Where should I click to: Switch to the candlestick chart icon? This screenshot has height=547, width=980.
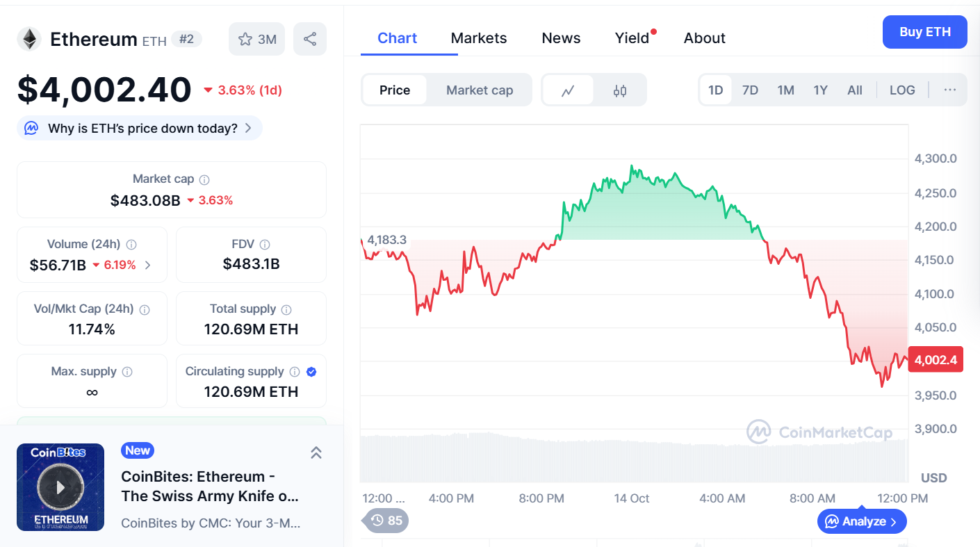coord(620,90)
